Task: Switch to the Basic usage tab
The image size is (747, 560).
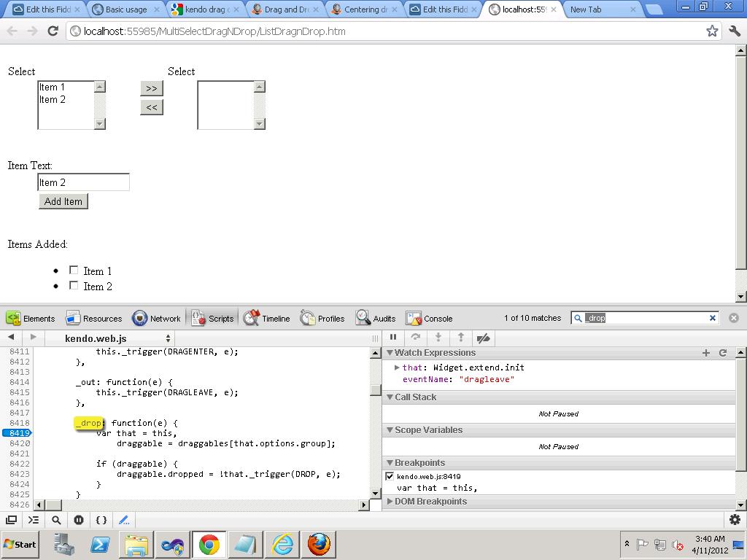Action: coord(125,9)
